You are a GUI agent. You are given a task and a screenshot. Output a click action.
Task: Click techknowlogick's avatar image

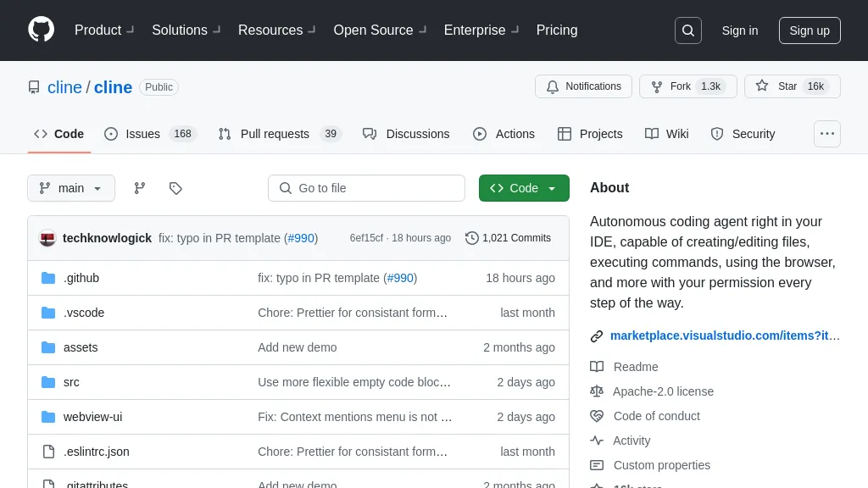coord(47,238)
